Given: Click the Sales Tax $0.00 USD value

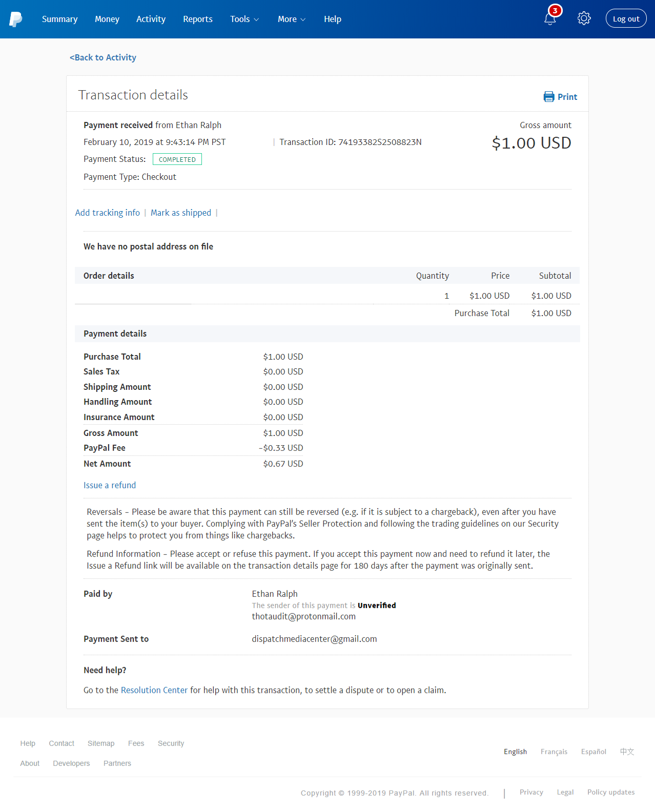Looking at the screenshot, I should pos(283,371).
